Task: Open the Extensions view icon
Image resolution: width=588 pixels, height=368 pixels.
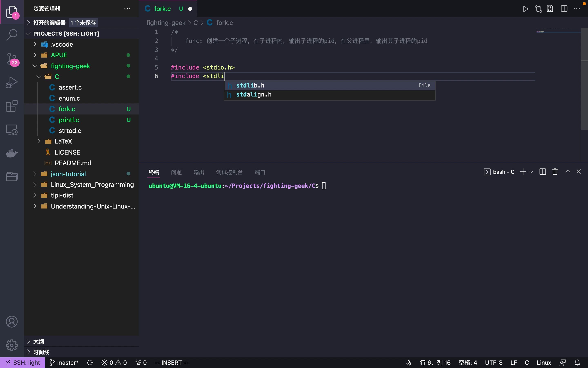Action: pos(12,106)
